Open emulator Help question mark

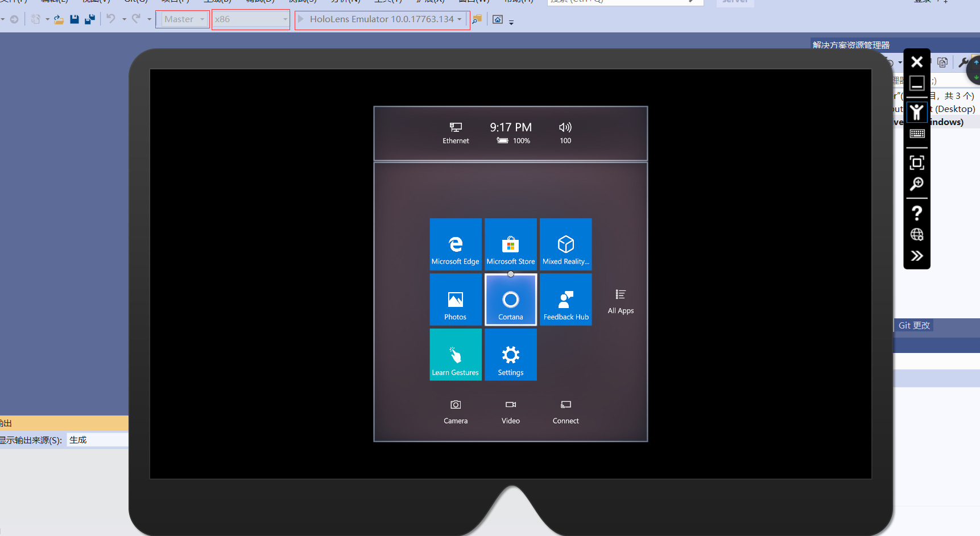pos(917,213)
